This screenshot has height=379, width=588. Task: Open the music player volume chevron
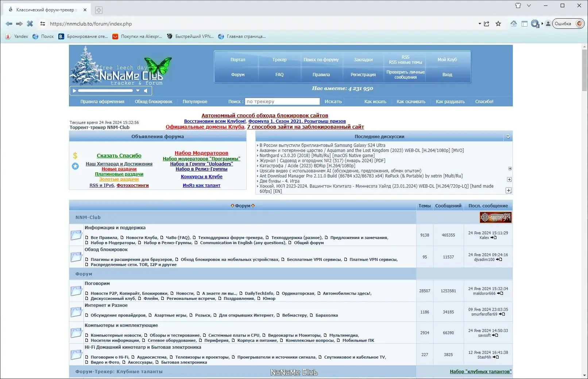(138, 90)
